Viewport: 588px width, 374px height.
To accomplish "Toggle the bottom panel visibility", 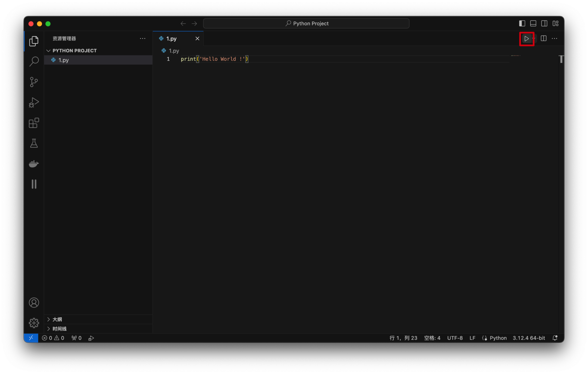I will coord(533,24).
